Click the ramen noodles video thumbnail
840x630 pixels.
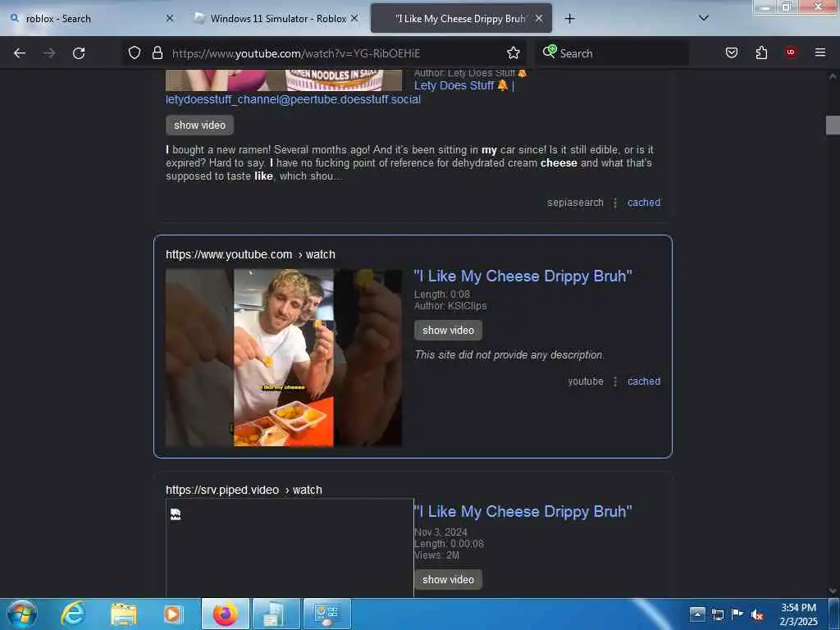coord(283,80)
